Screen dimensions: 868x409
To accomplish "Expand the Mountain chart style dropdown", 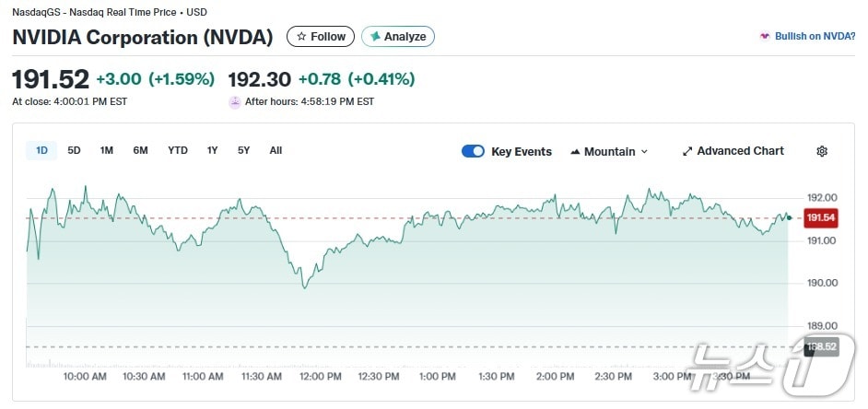I will click(x=644, y=151).
